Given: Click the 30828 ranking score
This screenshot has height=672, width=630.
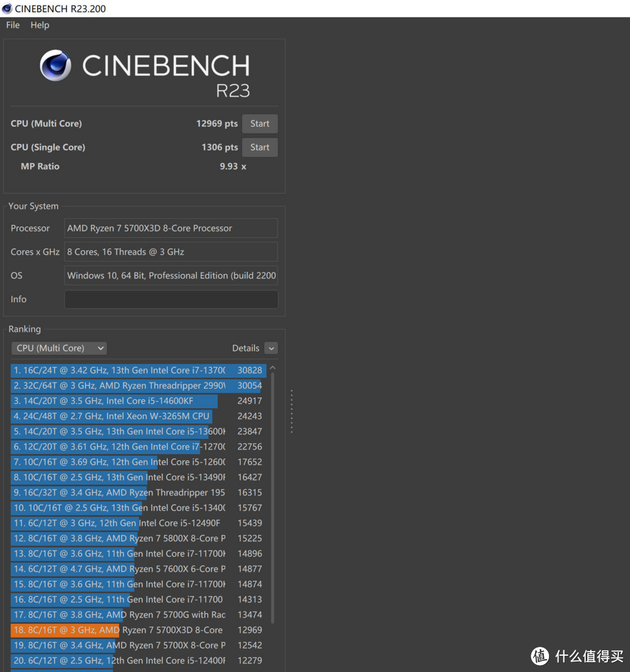Looking at the screenshot, I should tap(250, 370).
